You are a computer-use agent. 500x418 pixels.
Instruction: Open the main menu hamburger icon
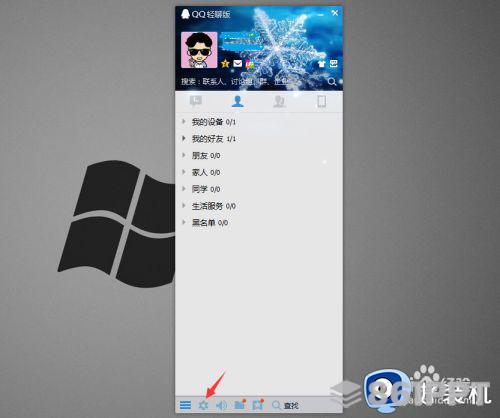(185, 405)
